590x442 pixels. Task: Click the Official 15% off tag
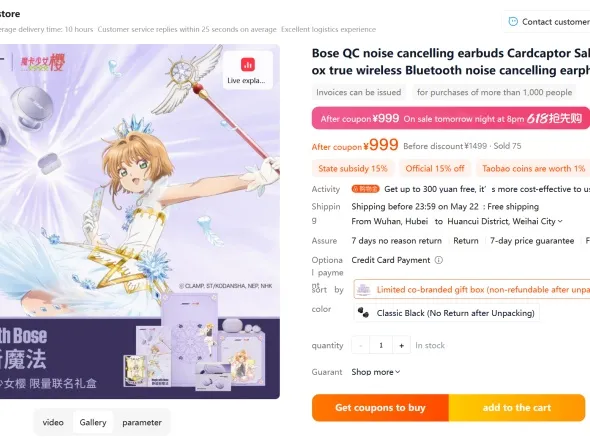click(435, 169)
